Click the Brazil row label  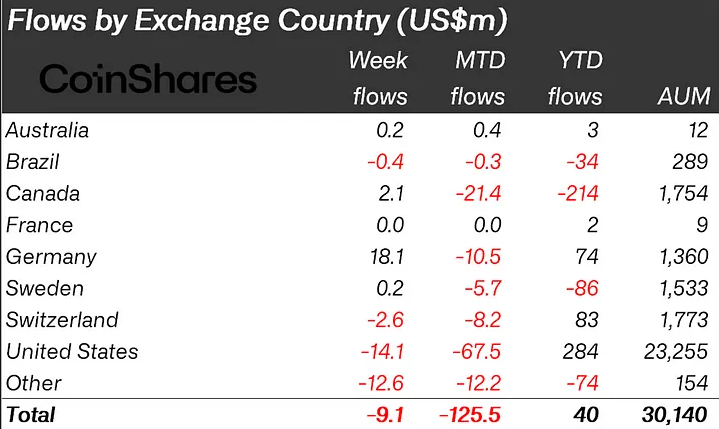click(33, 162)
